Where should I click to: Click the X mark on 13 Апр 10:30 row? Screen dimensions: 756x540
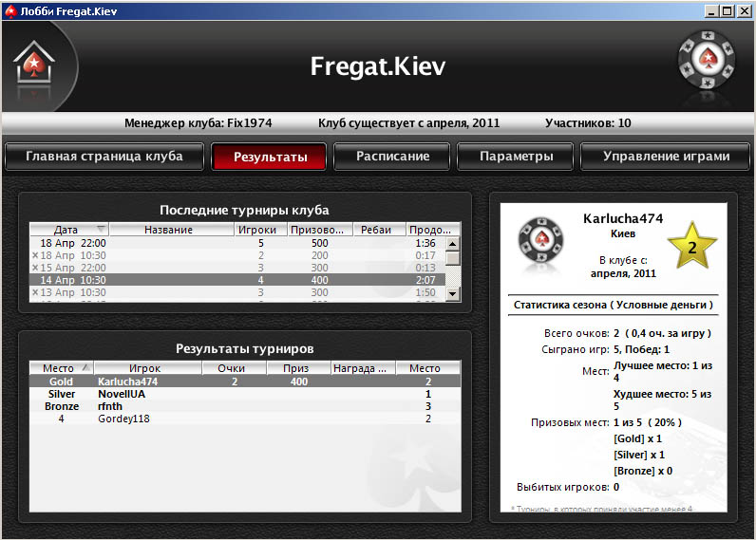(35, 292)
